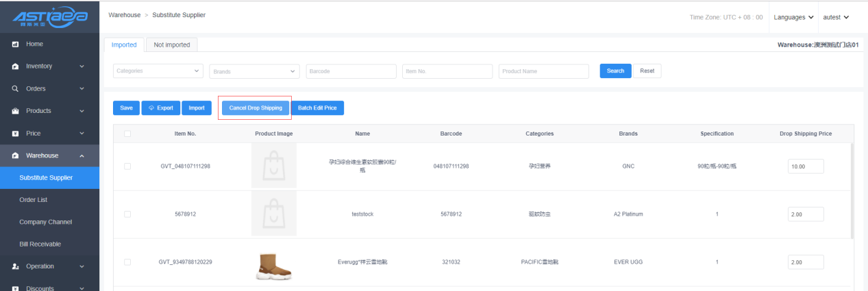The width and height of the screenshot is (868, 291).
Task: Click the Barcode search input field
Action: (x=351, y=71)
